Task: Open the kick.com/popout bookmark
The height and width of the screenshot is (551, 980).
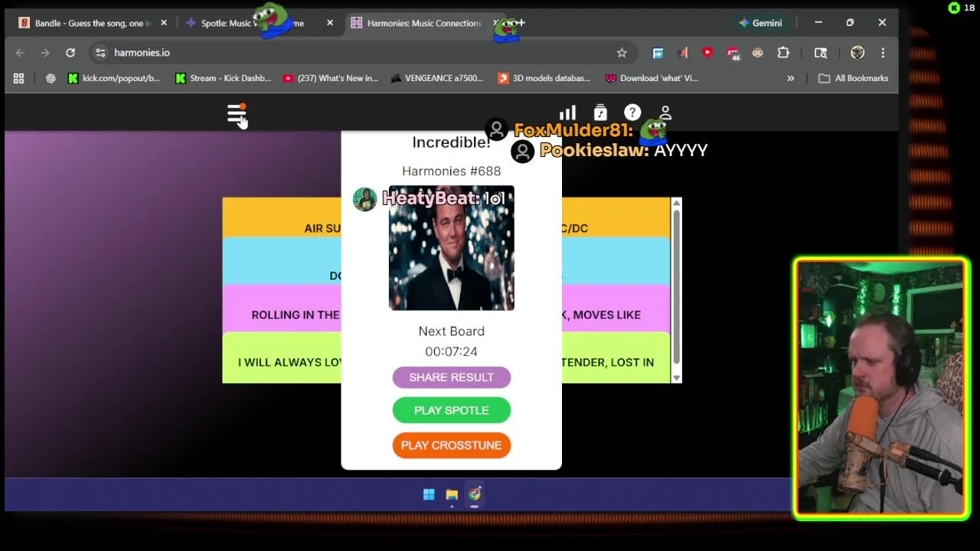Action: pos(113,78)
